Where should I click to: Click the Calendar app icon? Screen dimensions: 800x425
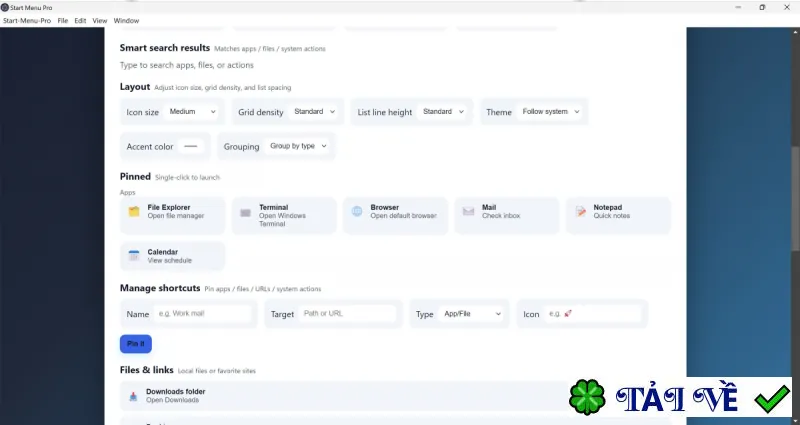click(134, 256)
